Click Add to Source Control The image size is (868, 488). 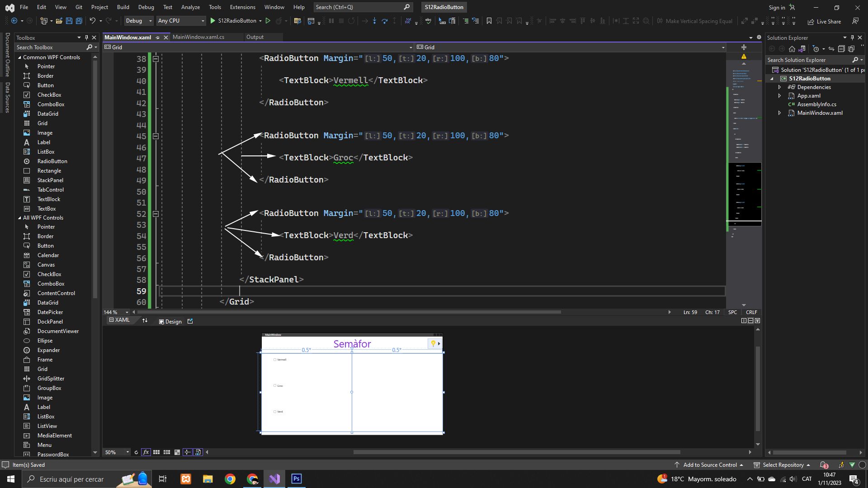709,465
